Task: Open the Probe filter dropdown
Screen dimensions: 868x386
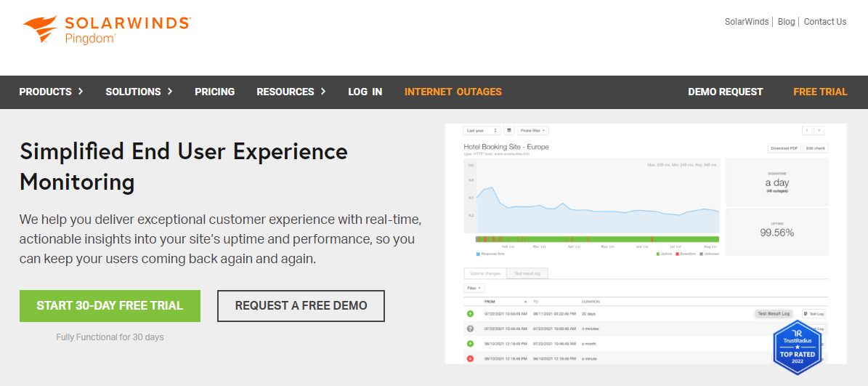Action: tap(533, 131)
